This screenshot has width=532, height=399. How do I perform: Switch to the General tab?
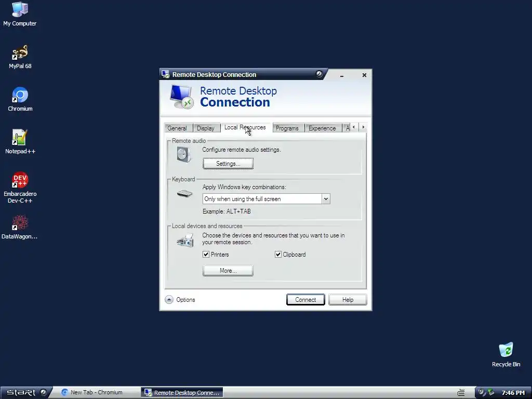click(x=177, y=128)
